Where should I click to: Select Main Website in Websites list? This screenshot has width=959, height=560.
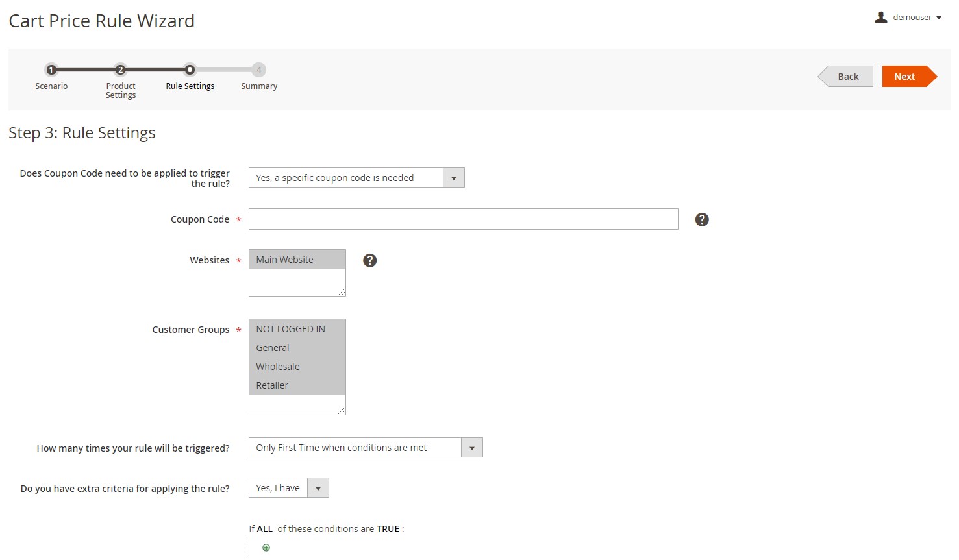(297, 260)
